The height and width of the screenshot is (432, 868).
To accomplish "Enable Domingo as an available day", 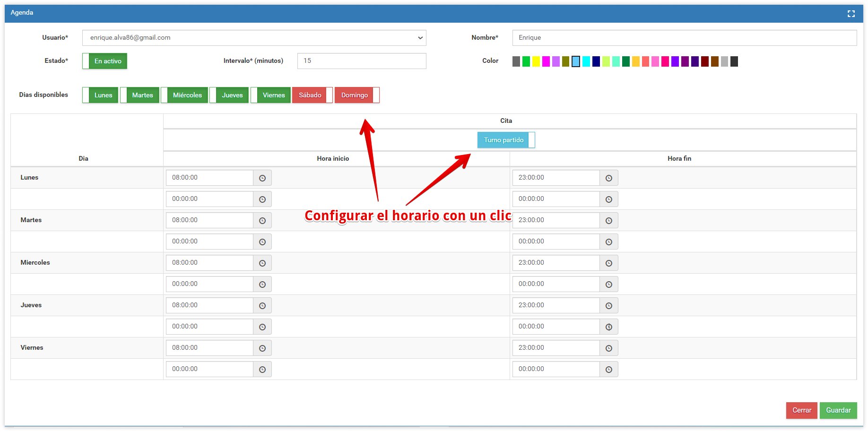I will (357, 95).
